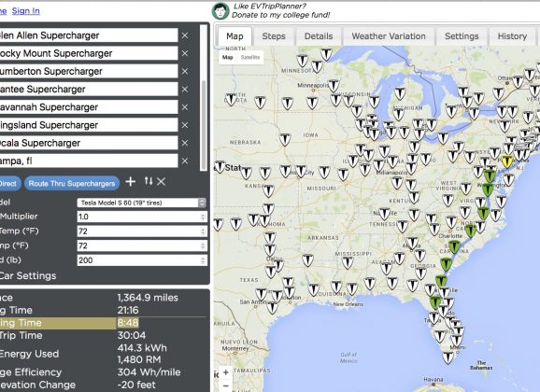Click the 1,364.9 miles distance value

(148, 298)
